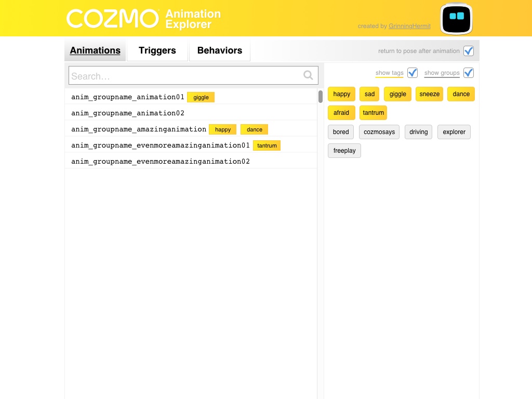Click the explorer group button
This screenshot has height=399, width=532.
tap(454, 132)
